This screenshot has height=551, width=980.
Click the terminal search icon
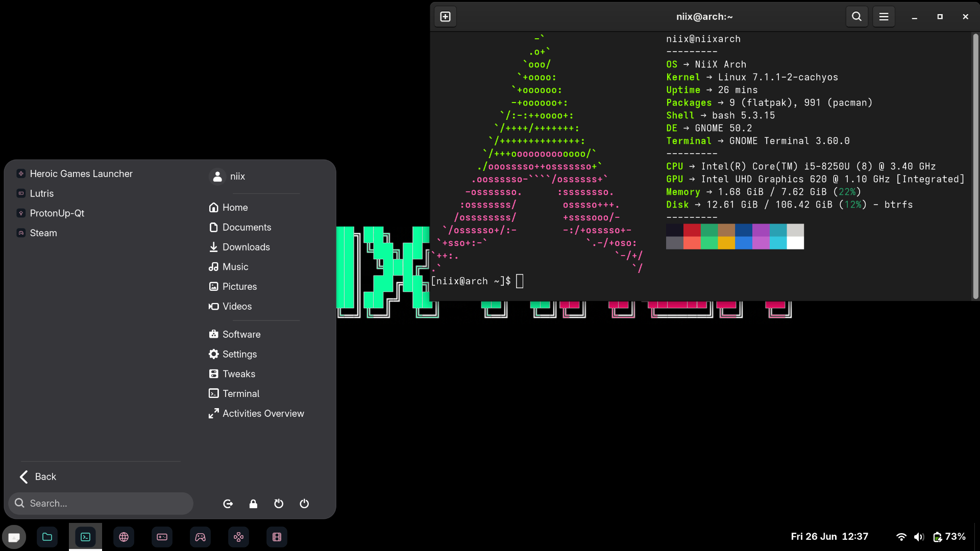click(856, 17)
